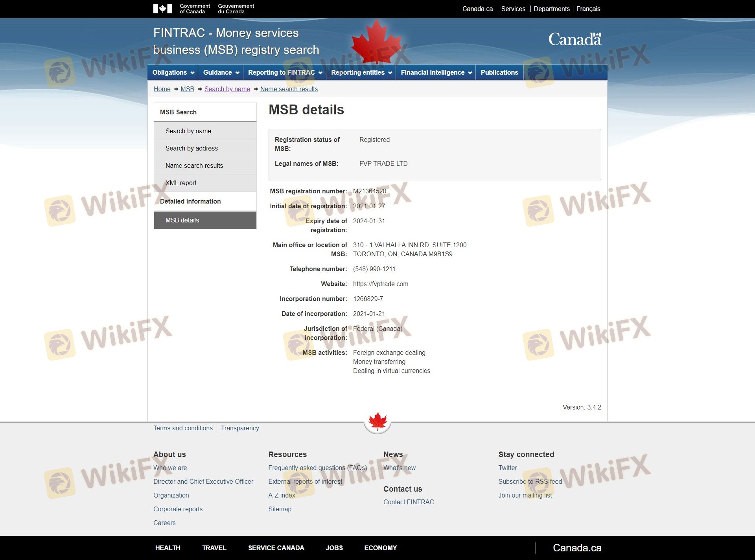The image size is (755, 560).
Task: Open Sitemap footer link
Action: 280,509
